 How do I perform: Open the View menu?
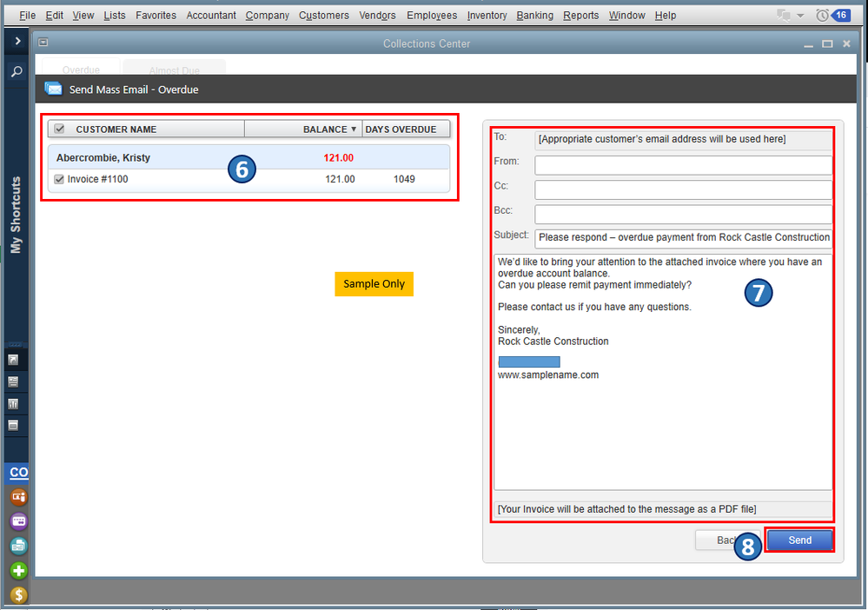[x=83, y=16]
